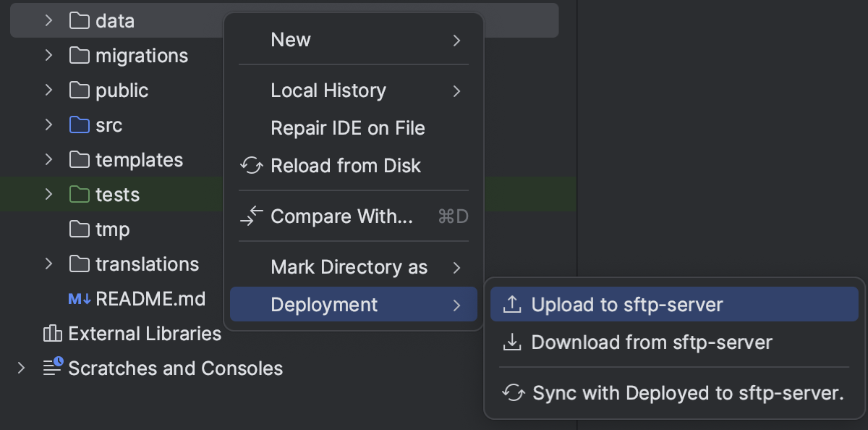Click the Reload from Disk refresh icon
Screen dimensions: 868x430
click(251, 166)
